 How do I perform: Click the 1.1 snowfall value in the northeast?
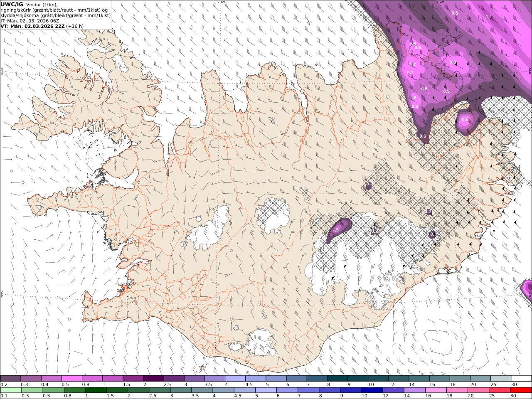pyautogui.click(x=489, y=17)
